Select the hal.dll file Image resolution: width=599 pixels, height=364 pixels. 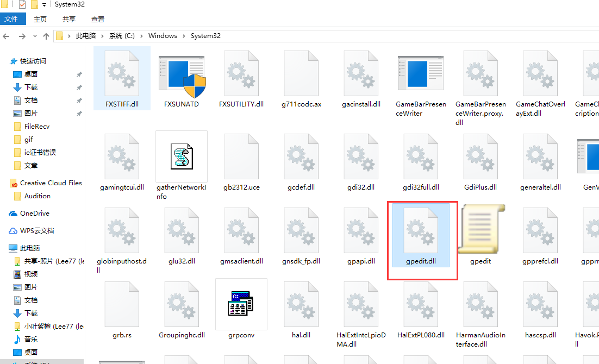coord(301,304)
